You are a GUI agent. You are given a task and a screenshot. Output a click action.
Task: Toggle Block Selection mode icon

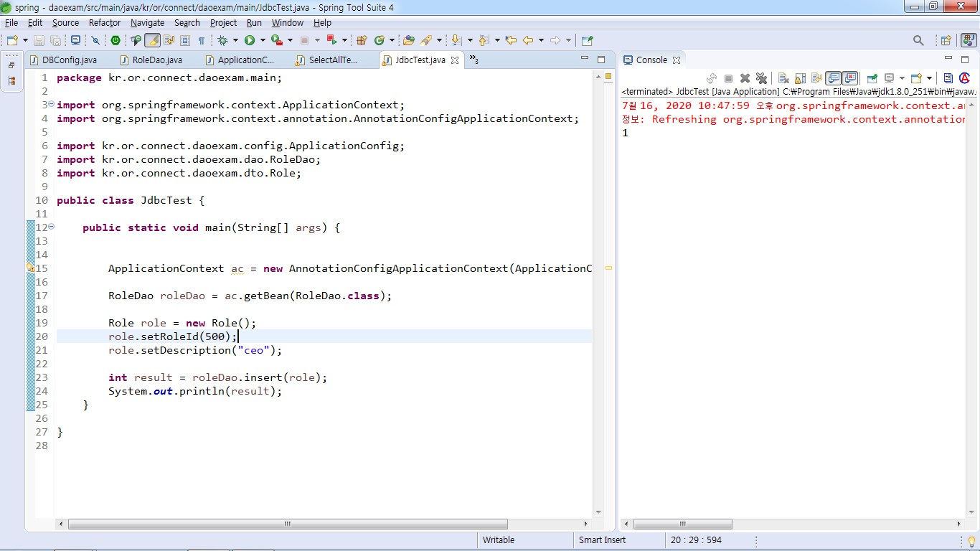(185, 40)
